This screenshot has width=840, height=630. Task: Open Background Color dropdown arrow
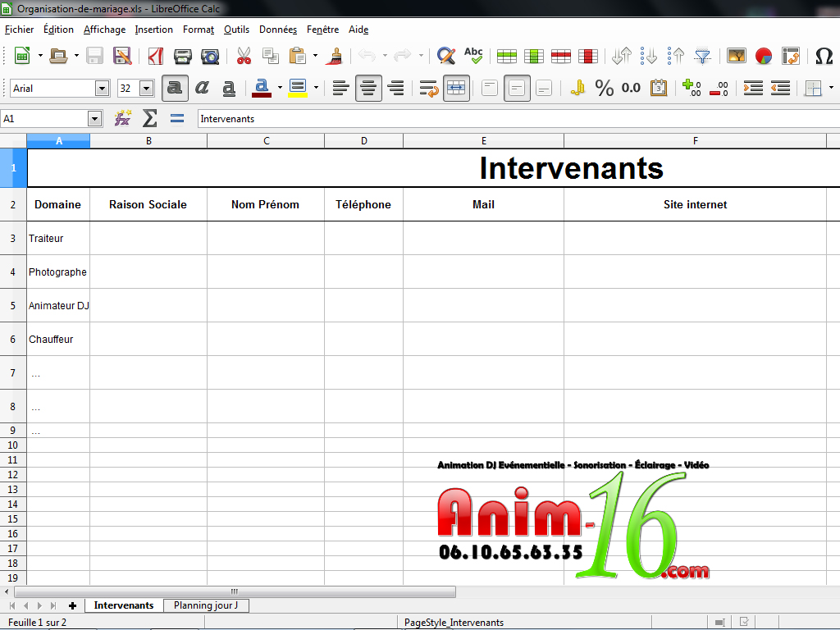coord(316,88)
